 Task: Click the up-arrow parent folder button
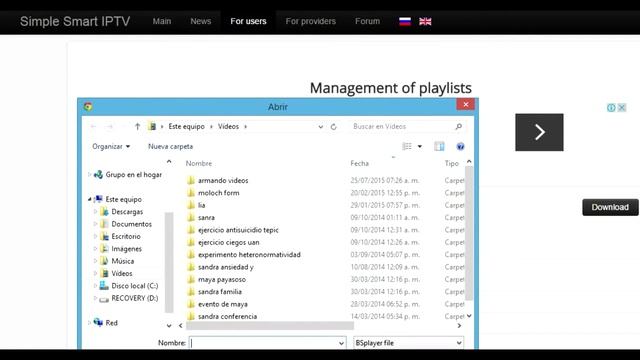(138, 127)
